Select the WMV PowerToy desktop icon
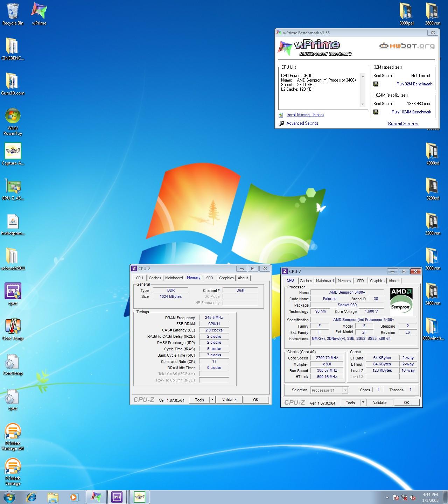This screenshot has width=448, height=504. (x=13, y=121)
